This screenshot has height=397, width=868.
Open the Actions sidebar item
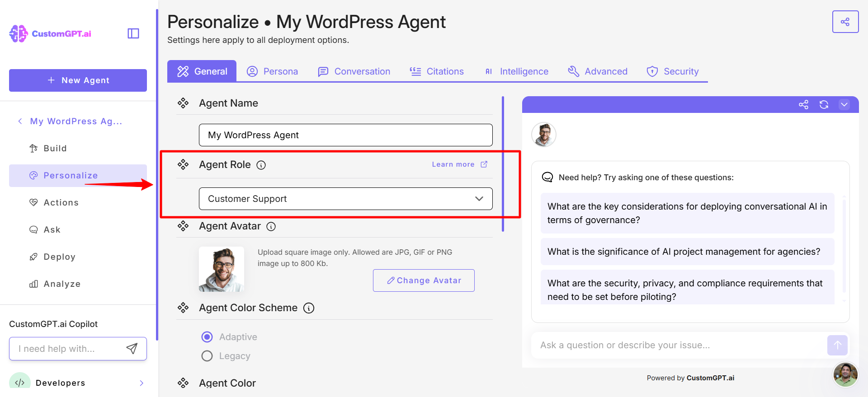click(78, 202)
